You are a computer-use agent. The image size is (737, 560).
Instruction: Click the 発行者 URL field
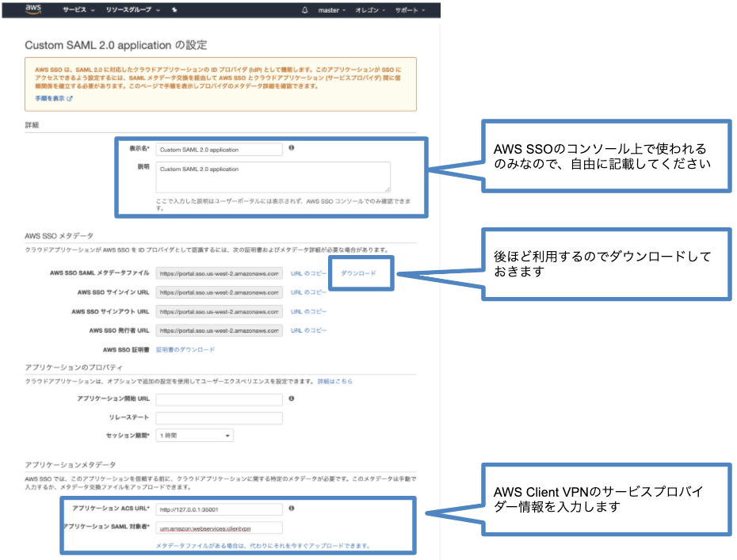219,331
